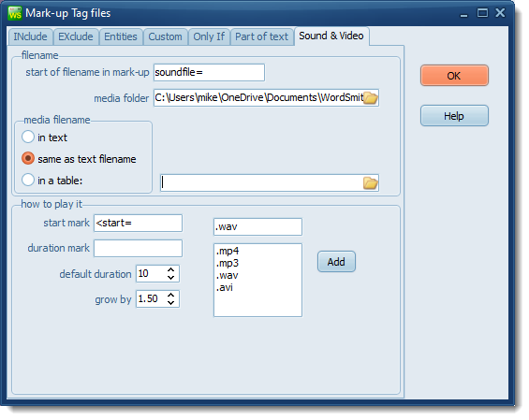Click the start mark input field

tap(138, 224)
